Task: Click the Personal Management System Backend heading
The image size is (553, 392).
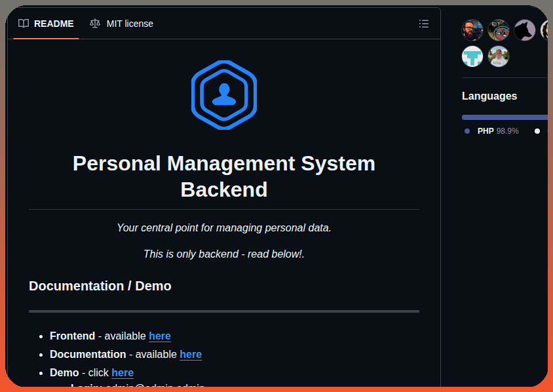Action: (224, 176)
